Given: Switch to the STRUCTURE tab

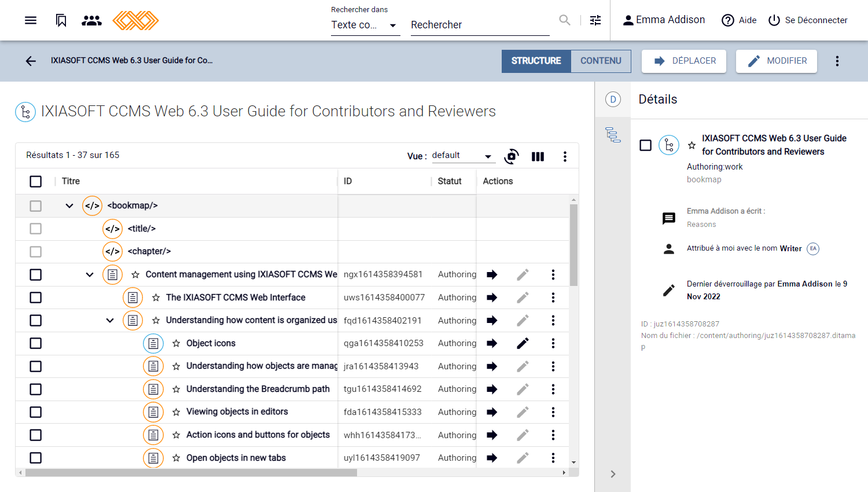Looking at the screenshot, I should coord(536,61).
